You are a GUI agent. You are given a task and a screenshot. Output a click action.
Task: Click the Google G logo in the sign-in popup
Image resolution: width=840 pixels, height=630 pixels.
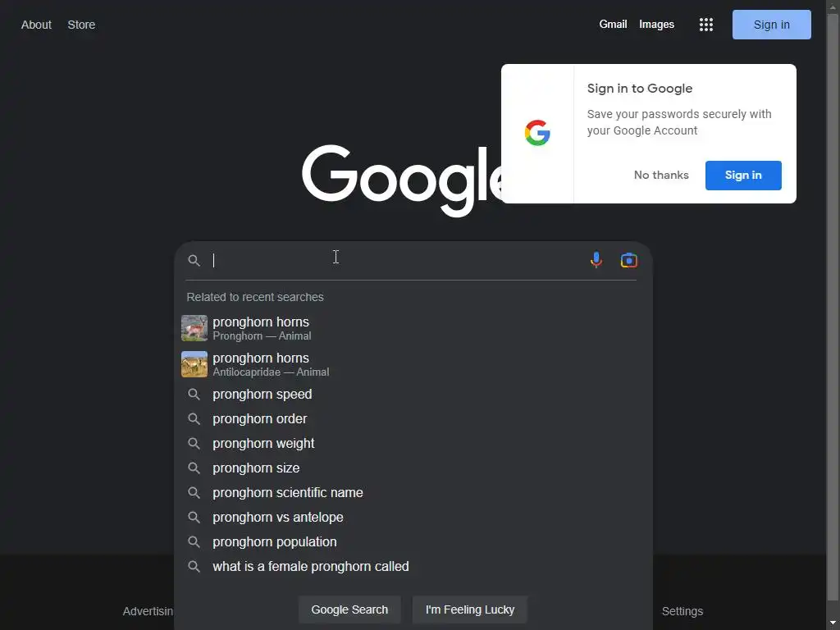point(537,133)
